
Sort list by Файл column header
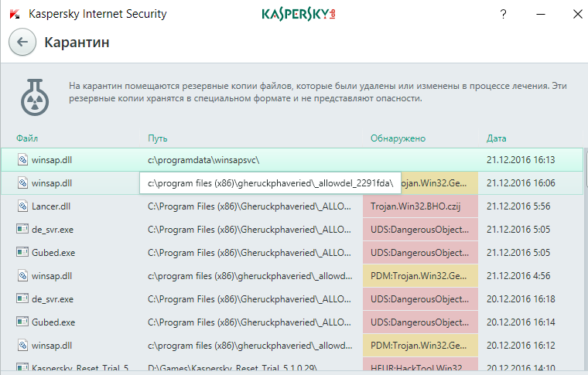pos(27,138)
